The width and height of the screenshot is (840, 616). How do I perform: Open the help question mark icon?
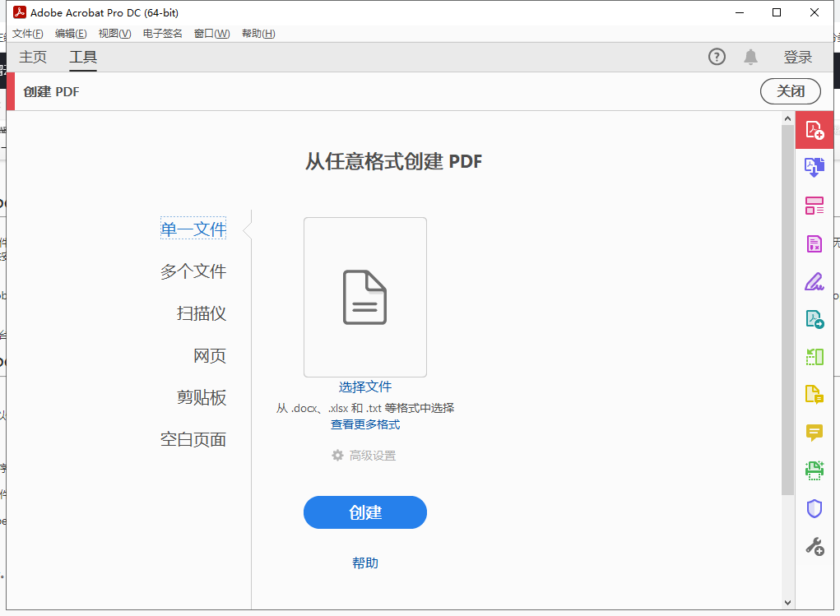(716, 57)
